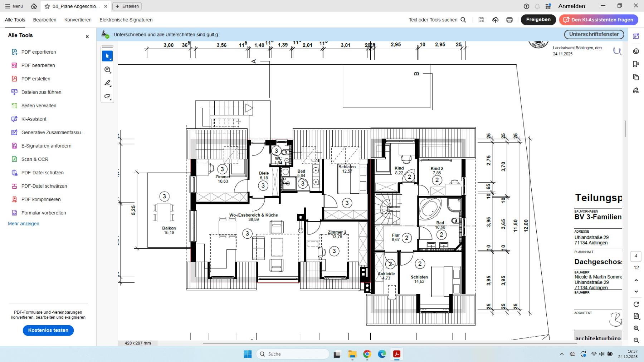Screen dimensions: 644x362
Task: Print the document
Action: tap(509, 20)
